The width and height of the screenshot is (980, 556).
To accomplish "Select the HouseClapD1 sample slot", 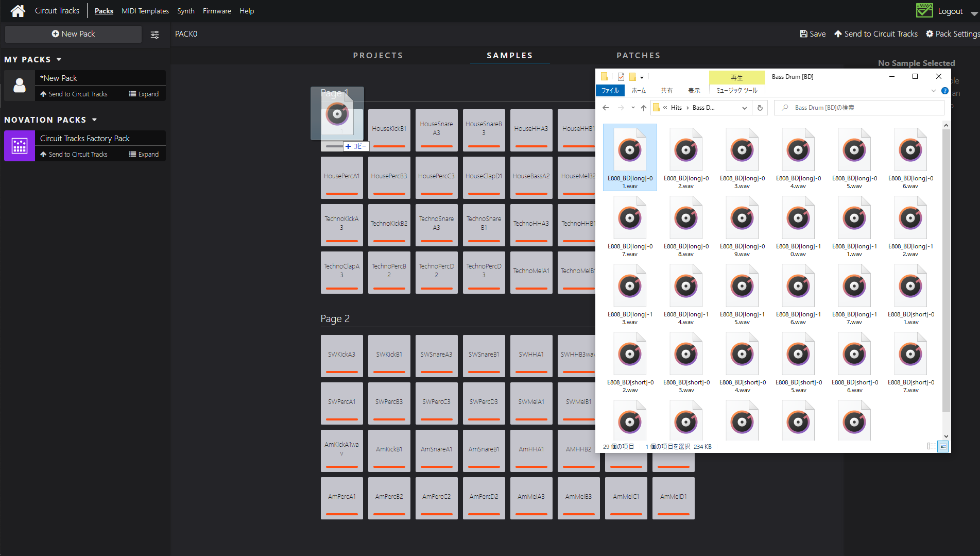I will point(484,177).
